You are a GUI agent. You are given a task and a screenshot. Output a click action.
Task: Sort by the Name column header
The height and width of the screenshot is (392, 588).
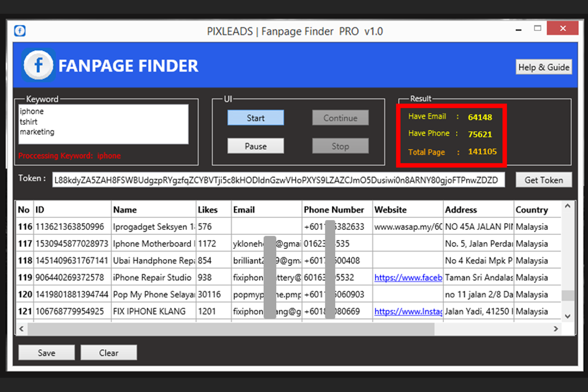[153, 210]
